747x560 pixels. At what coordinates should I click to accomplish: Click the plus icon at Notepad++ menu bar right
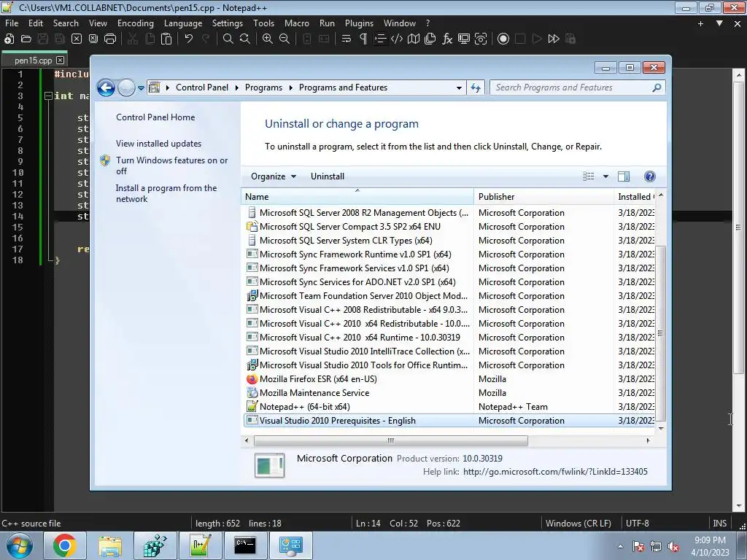point(700,23)
